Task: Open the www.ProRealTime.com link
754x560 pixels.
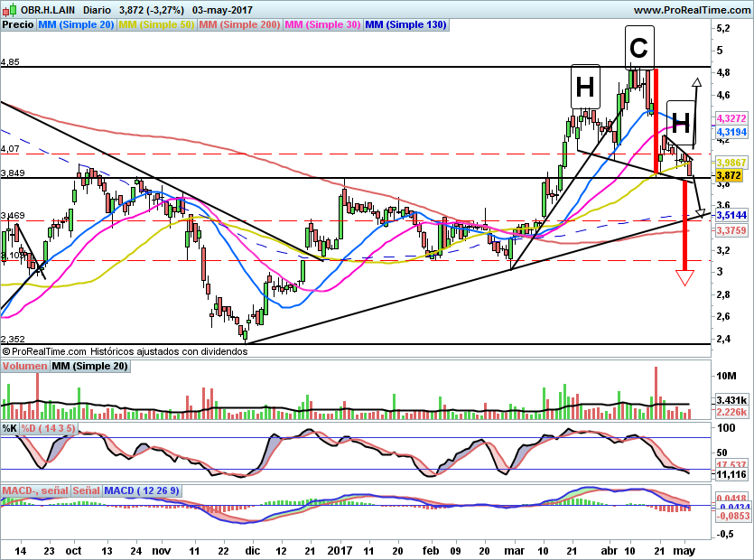Action: tap(691, 9)
